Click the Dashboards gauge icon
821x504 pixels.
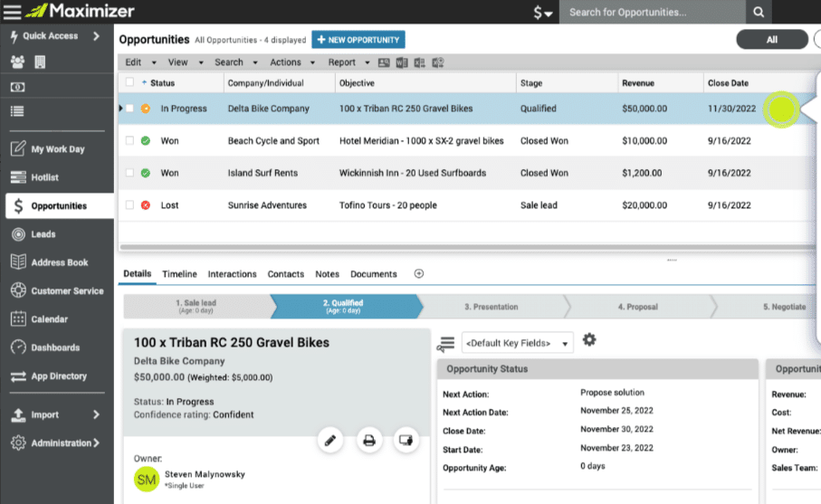(x=18, y=347)
